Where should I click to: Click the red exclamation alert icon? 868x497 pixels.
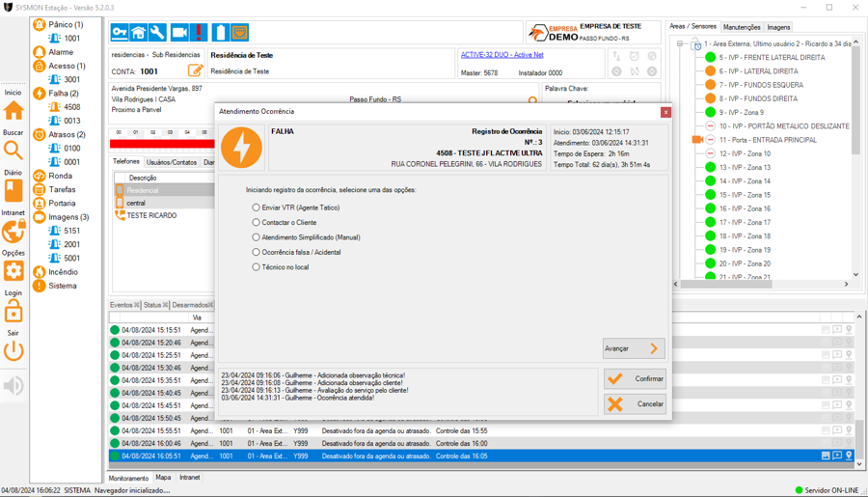[x=199, y=33]
